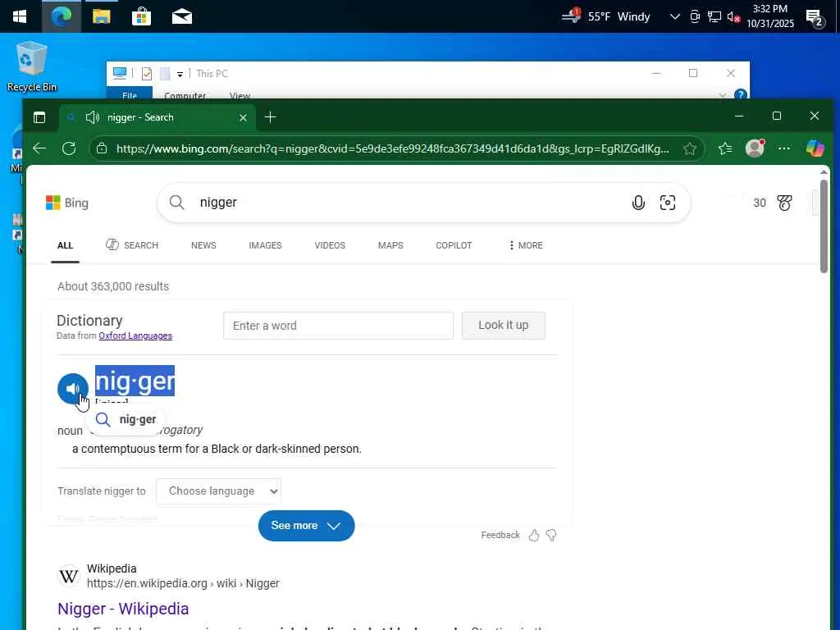This screenshot has width=840, height=630.
Task: Open a new Edge tab
Action: [x=270, y=116]
